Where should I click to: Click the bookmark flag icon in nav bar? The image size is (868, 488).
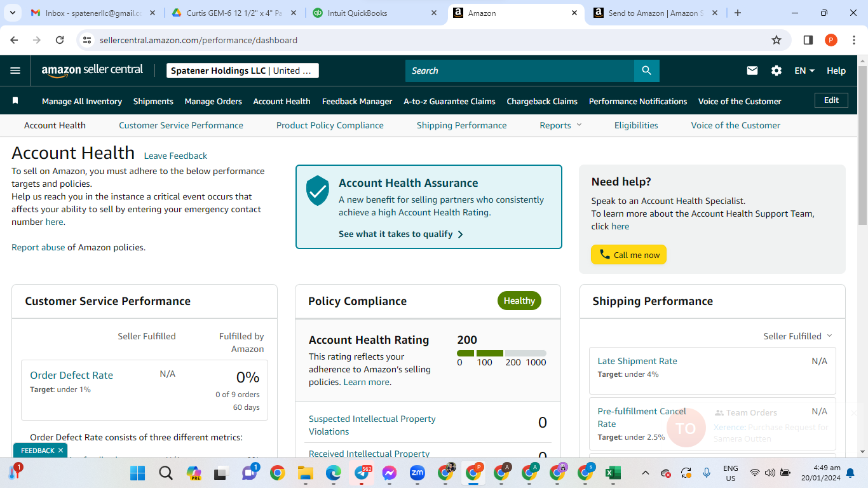[x=15, y=101]
